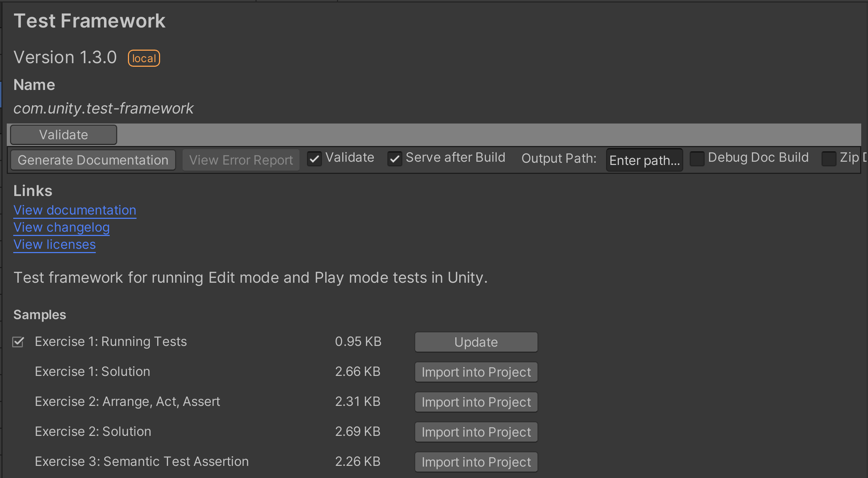Screen dimensions: 868x478
Task: Open the View licenses link
Action: (54, 245)
